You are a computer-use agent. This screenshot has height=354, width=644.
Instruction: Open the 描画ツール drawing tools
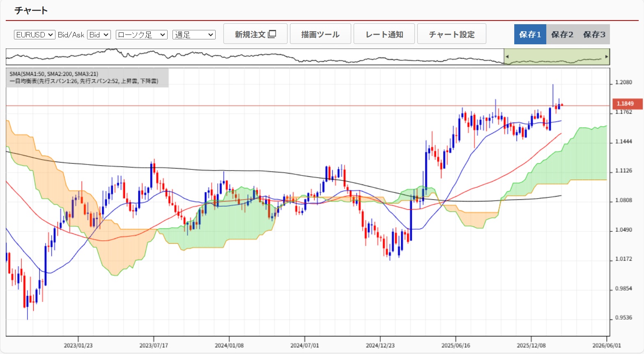click(x=320, y=34)
